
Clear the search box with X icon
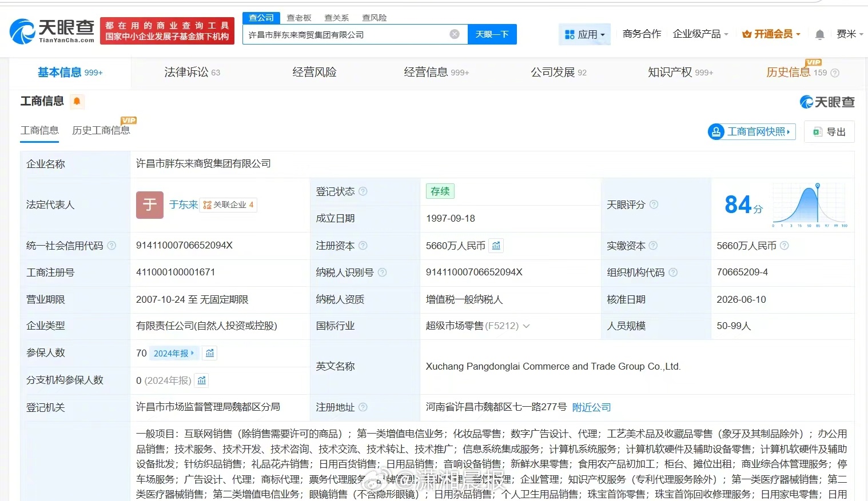[x=455, y=34]
